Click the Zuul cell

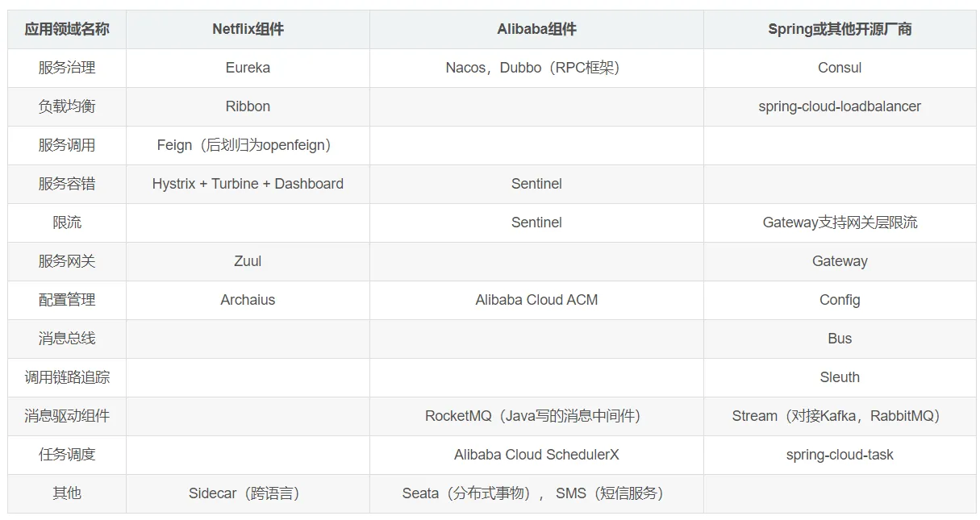click(x=248, y=261)
